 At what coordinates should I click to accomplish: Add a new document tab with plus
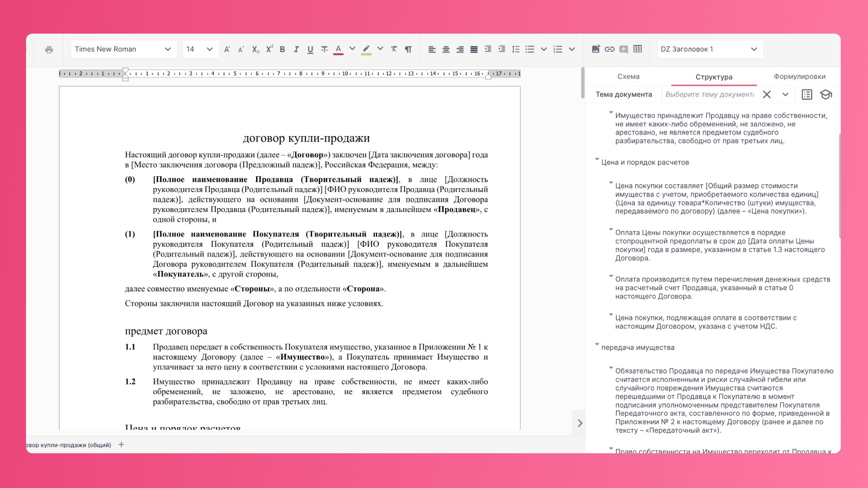tap(121, 445)
